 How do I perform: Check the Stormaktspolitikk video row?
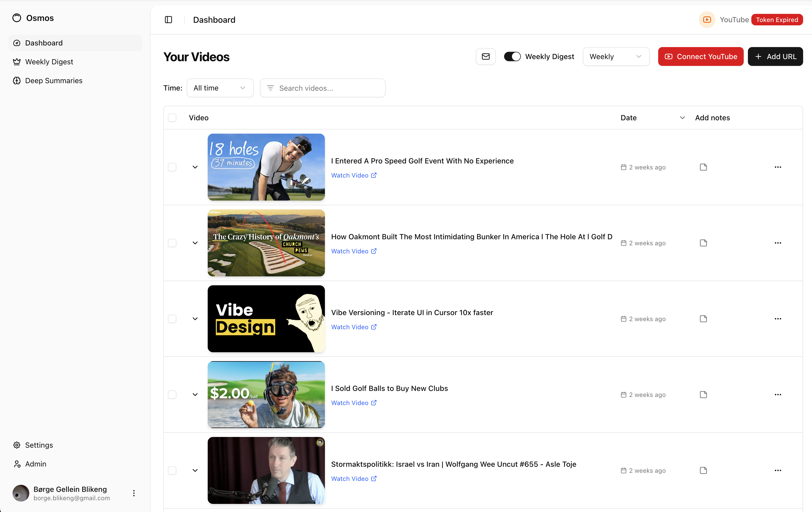[x=172, y=470]
